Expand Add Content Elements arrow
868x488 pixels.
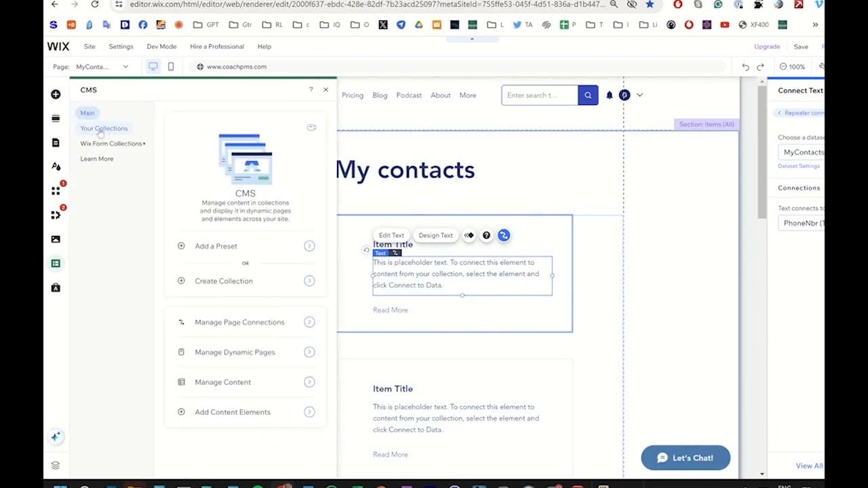tap(309, 412)
